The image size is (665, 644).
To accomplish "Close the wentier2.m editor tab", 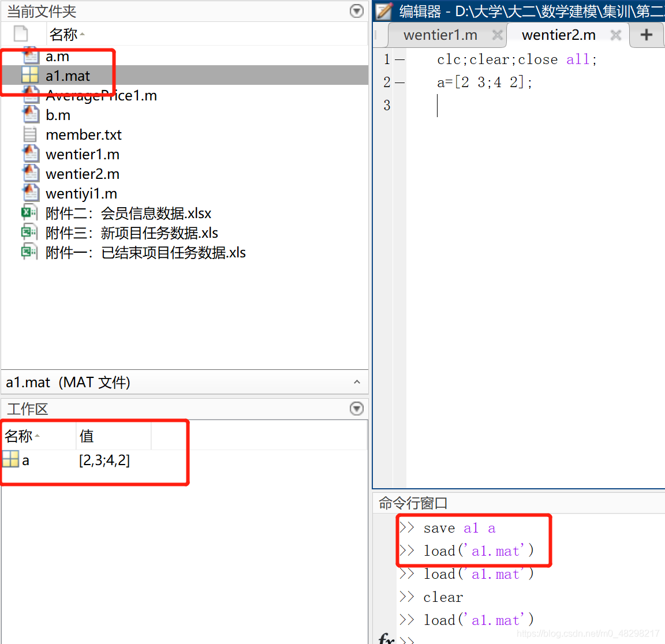I will [616, 35].
